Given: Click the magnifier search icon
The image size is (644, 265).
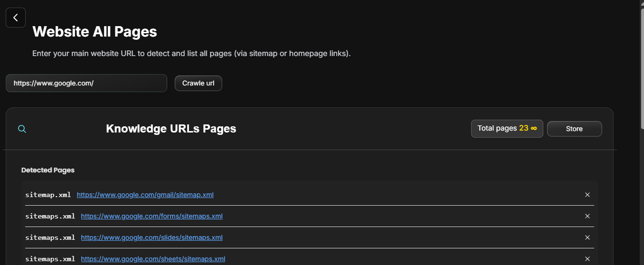Looking at the screenshot, I should pos(22,129).
